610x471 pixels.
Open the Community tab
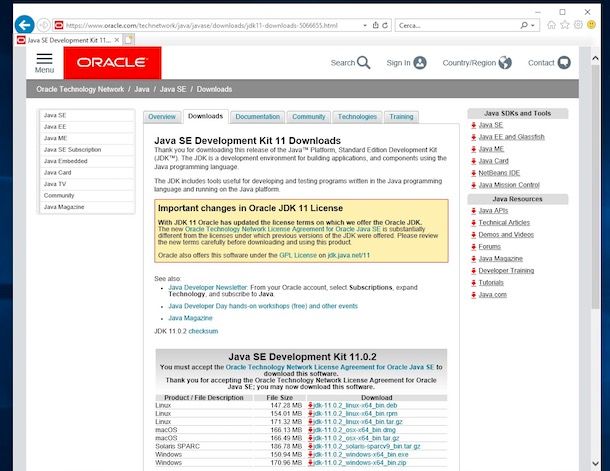point(309,117)
